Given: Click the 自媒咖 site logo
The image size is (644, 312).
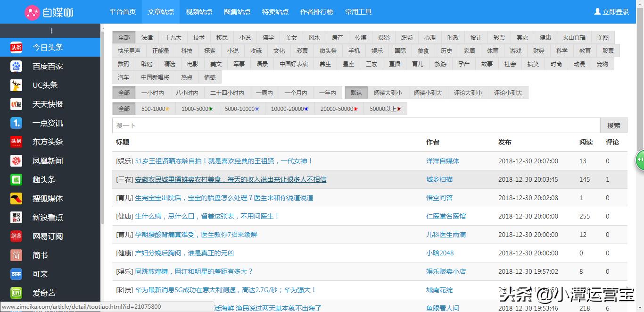Looking at the screenshot, I should [44, 11].
